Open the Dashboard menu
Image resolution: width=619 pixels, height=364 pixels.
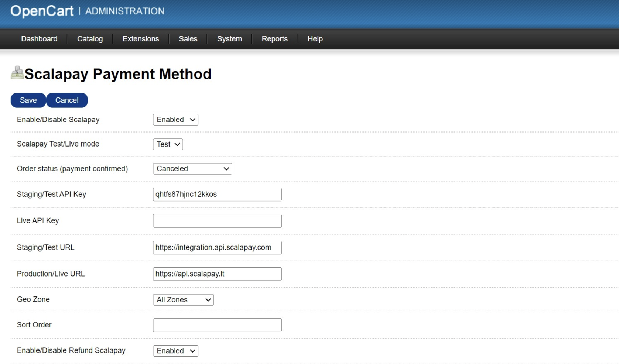pyautogui.click(x=39, y=39)
